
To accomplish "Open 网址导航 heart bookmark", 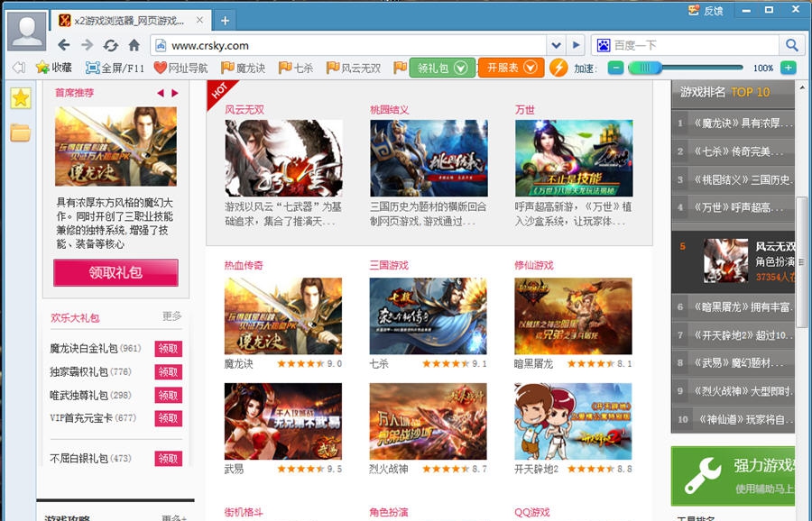I will [180, 68].
